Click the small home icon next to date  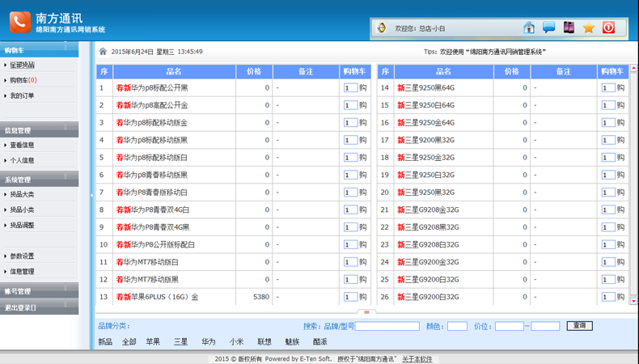103,51
